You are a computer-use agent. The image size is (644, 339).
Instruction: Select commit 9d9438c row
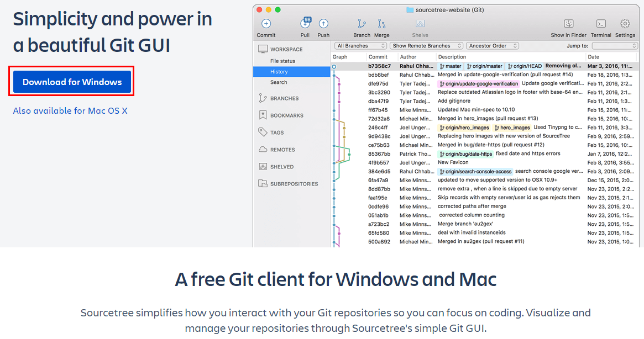[485, 136]
